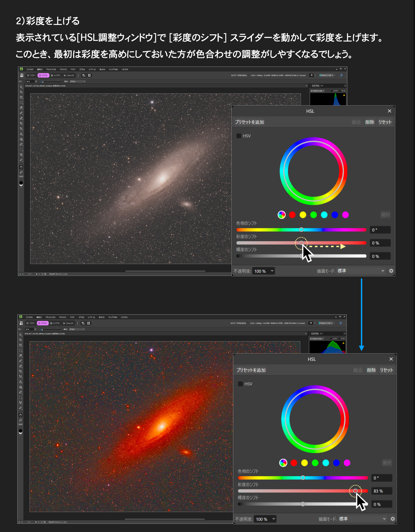Click the color picker eyedropper tool in the lower screenshot

[20, 408]
